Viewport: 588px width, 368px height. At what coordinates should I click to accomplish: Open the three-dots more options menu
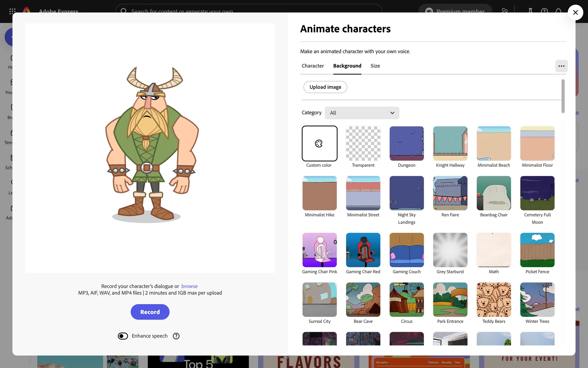(x=561, y=66)
